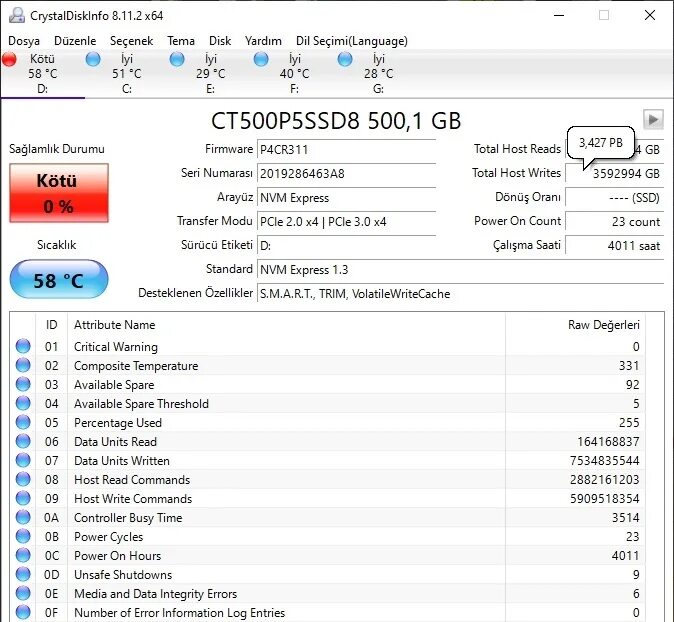Click status orb of Unsafe Shutdowns row
The height and width of the screenshot is (622, 674).
(x=23, y=574)
